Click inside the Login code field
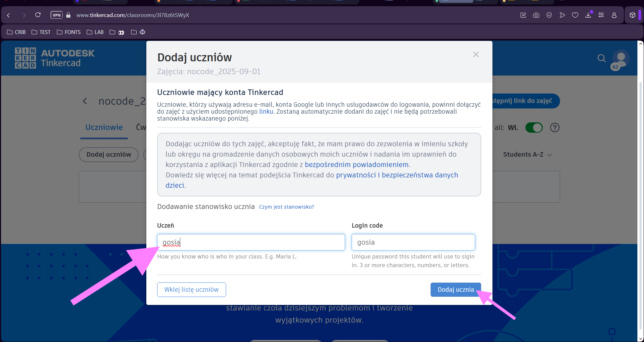Screen dimensions: 644x342 coord(413,242)
